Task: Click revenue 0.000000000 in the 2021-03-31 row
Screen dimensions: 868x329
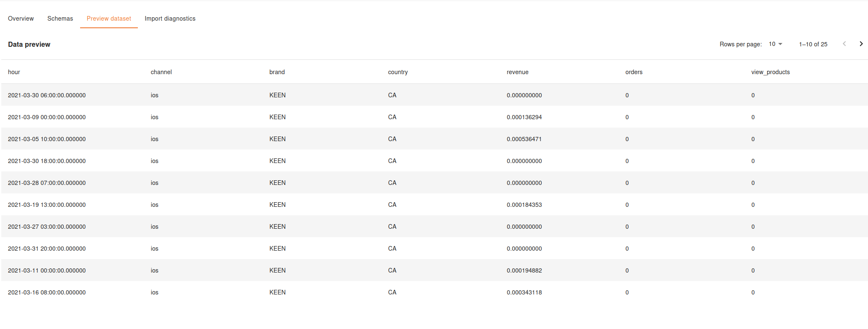Action: (524, 249)
